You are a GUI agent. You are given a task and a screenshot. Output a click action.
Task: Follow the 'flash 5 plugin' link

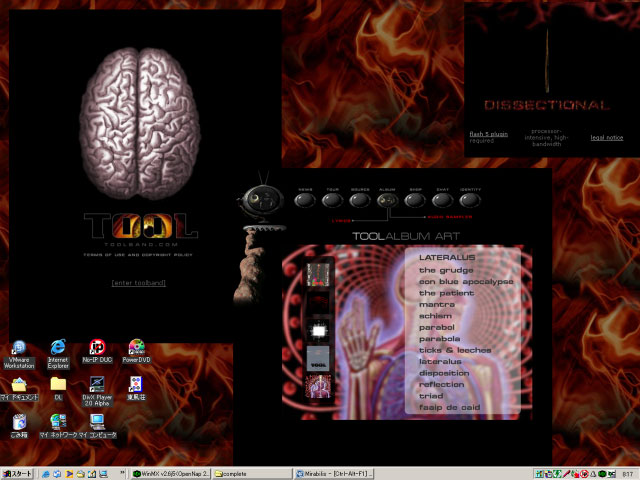click(490, 133)
